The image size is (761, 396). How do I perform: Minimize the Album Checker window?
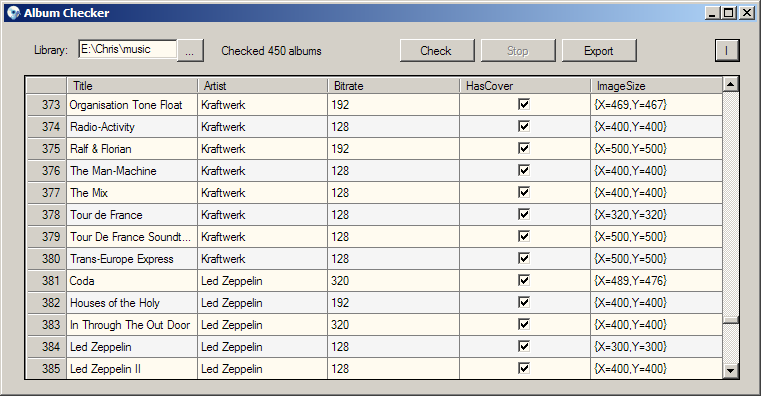(712, 13)
